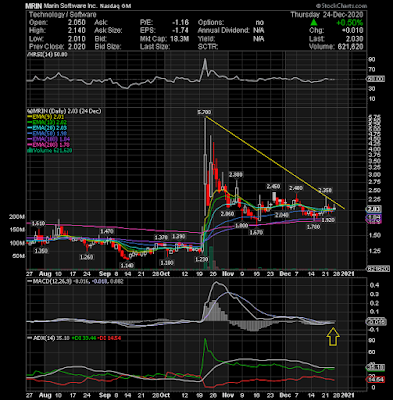Screen dimensions: 393x400
Task: Click the 1.800 price annotation
Action: pos(241,226)
